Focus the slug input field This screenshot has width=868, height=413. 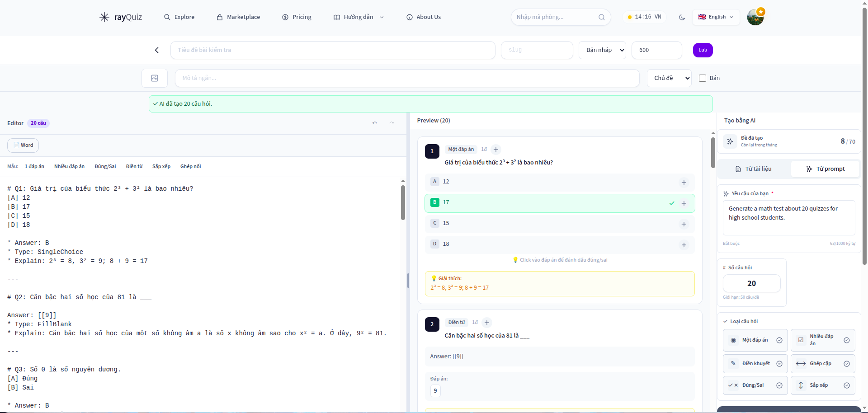[537, 50]
